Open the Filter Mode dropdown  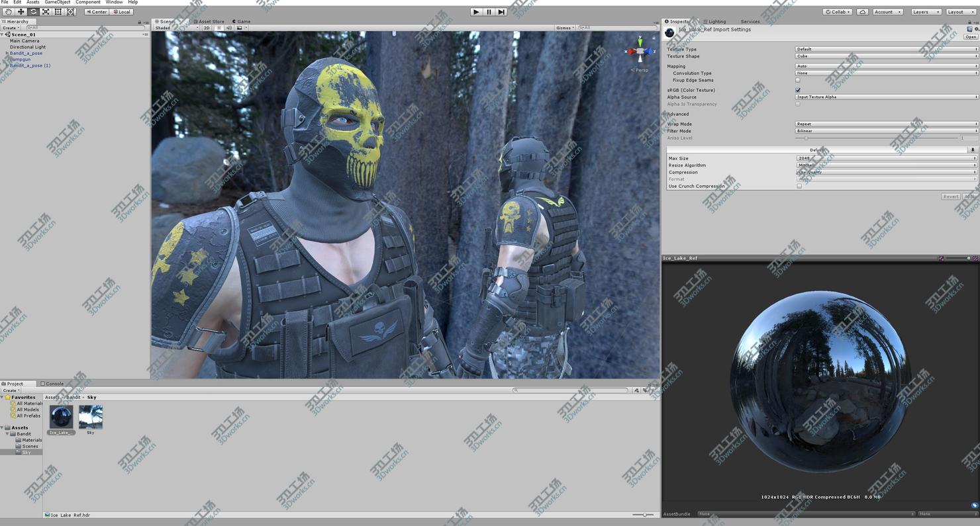tap(887, 131)
